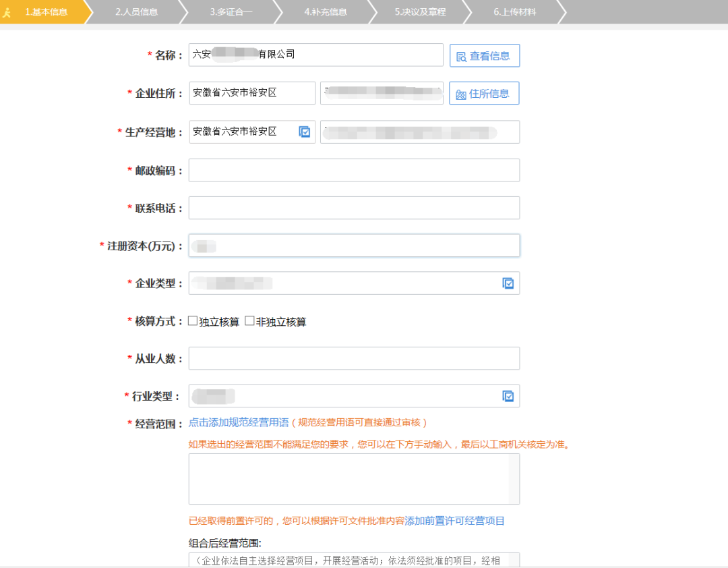This screenshot has width=728, height=568.
Task: Jump to step 5.决议及章程
Action: click(x=420, y=12)
